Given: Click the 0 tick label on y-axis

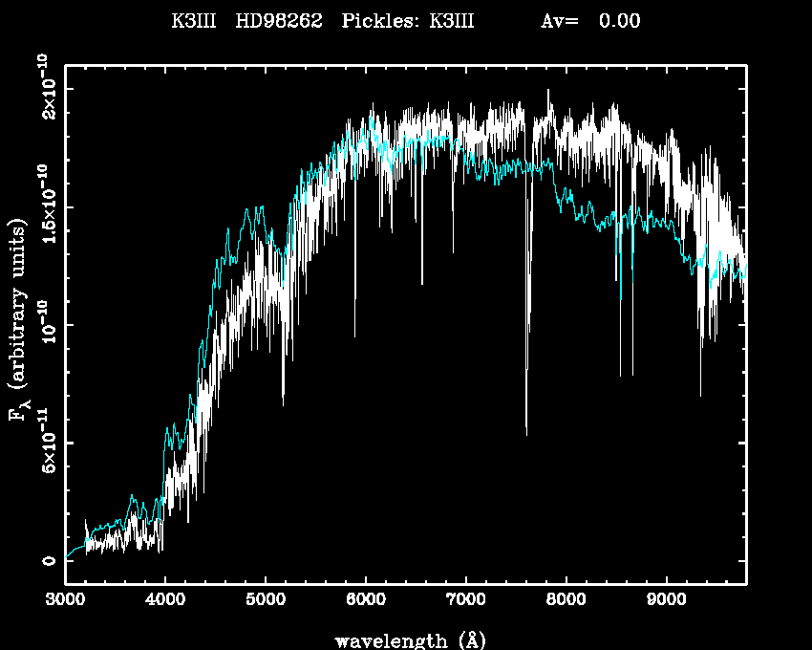Looking at the screenshot, I should tap(46, 561).
